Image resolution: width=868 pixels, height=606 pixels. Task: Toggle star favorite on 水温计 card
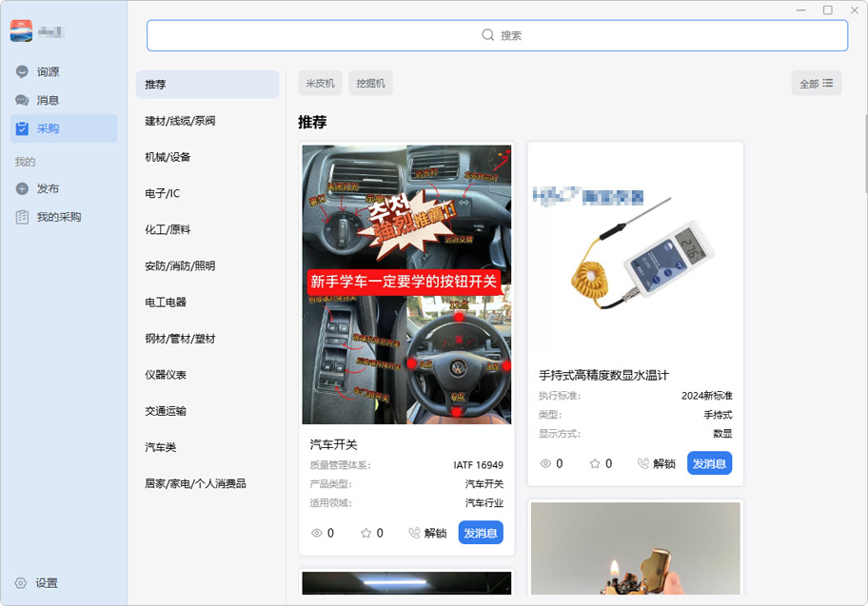tap(595, 463)
